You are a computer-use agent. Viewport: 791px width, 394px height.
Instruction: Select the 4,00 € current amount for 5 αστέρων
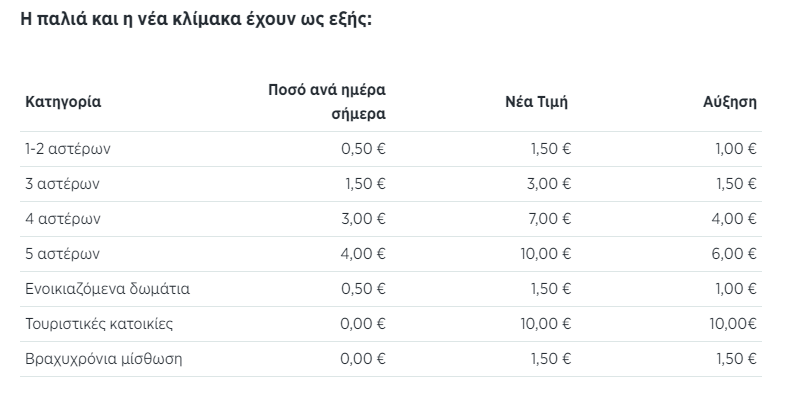point(363,253)
